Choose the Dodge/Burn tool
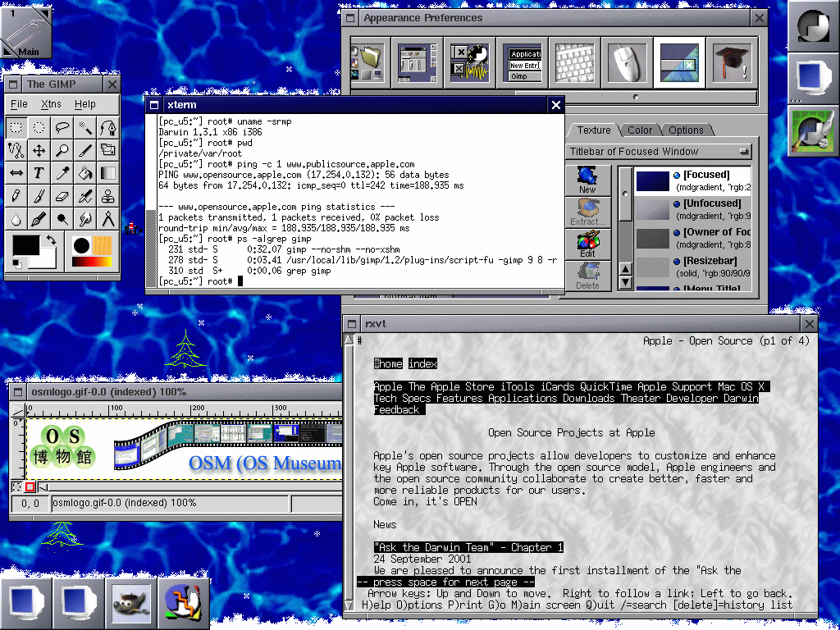This screenshot has width=840, height=630. [62, 218]
